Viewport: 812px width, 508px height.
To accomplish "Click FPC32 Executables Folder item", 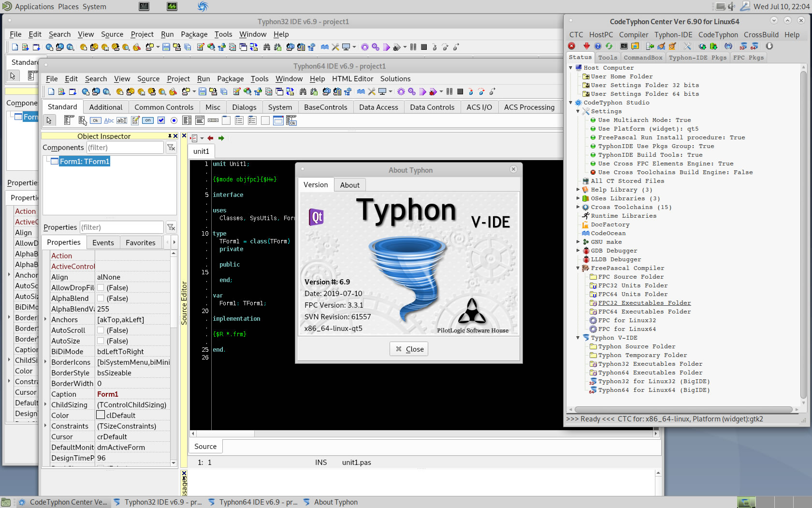I will 644,303.
